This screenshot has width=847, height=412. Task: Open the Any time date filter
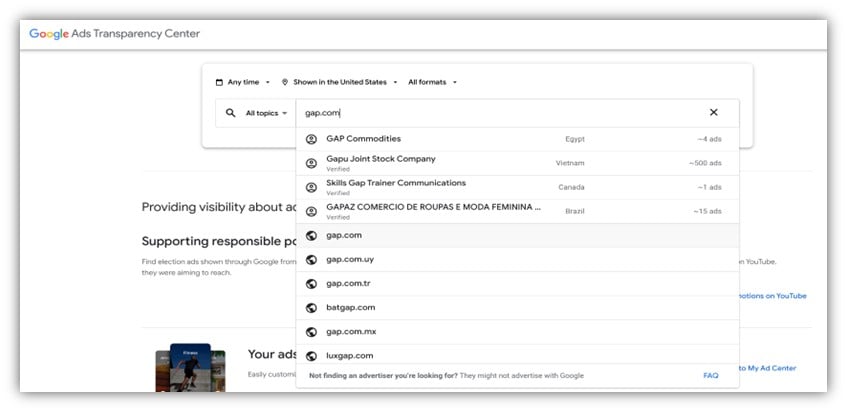click(x=243, y=83)
